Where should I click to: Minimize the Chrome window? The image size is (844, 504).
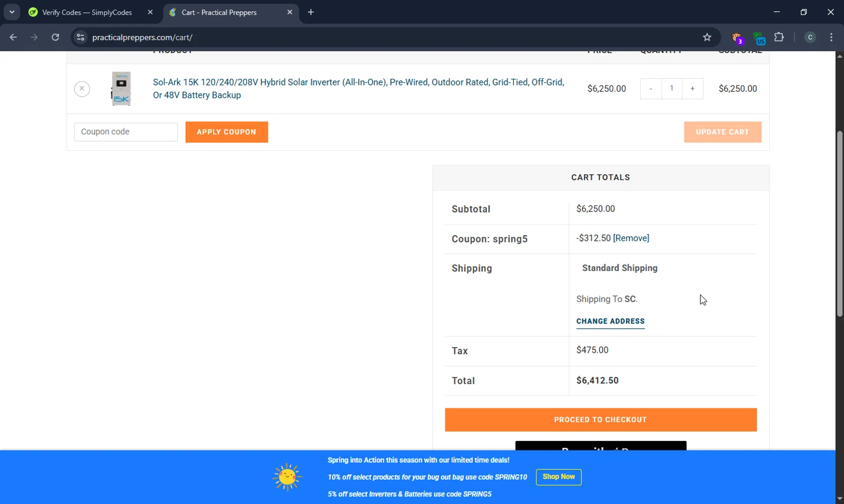click(x=777, y=12)
